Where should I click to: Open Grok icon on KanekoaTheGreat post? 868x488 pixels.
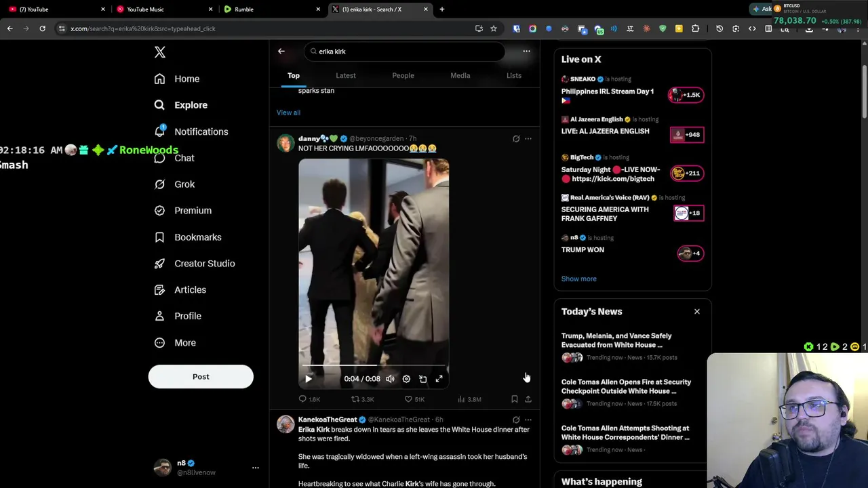pyautogui.click(x=516, y=420)
